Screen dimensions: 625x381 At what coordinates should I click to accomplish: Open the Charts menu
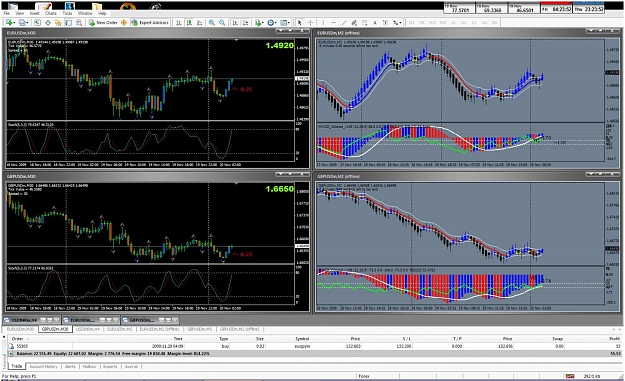51,13
